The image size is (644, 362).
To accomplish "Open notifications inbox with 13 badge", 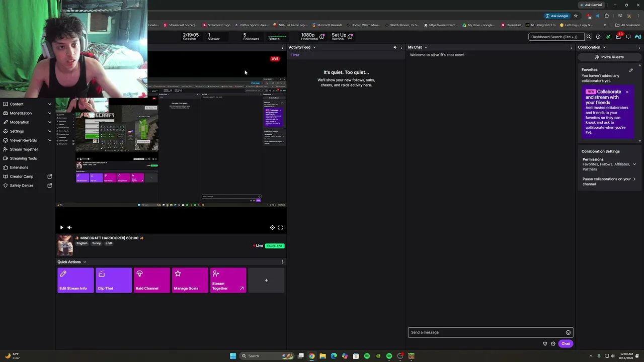I will pyautogui.click(x=618, y=36).
